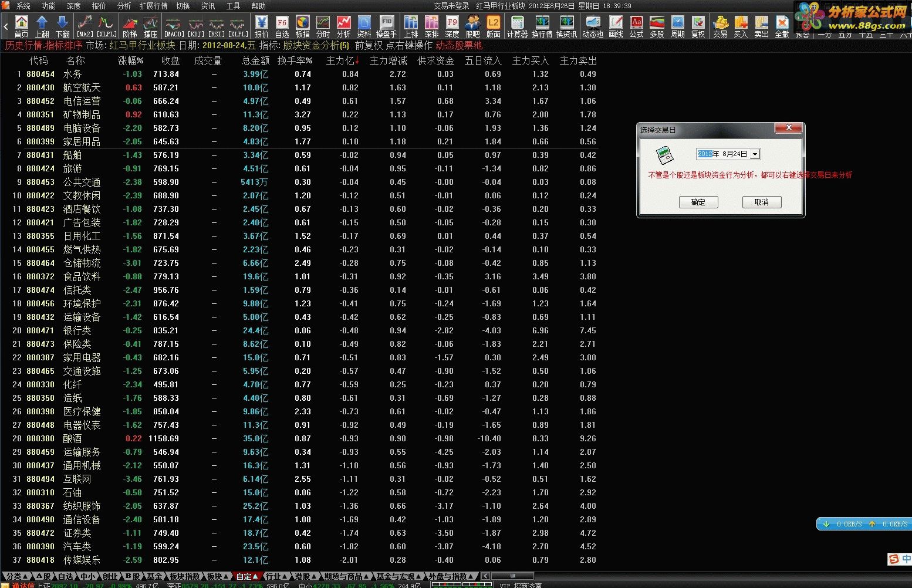Expand the 外盘与指数▲ bottom tab
Image resolution: width=912 pixels, height=588 pixels.
(x=451, y=576)
